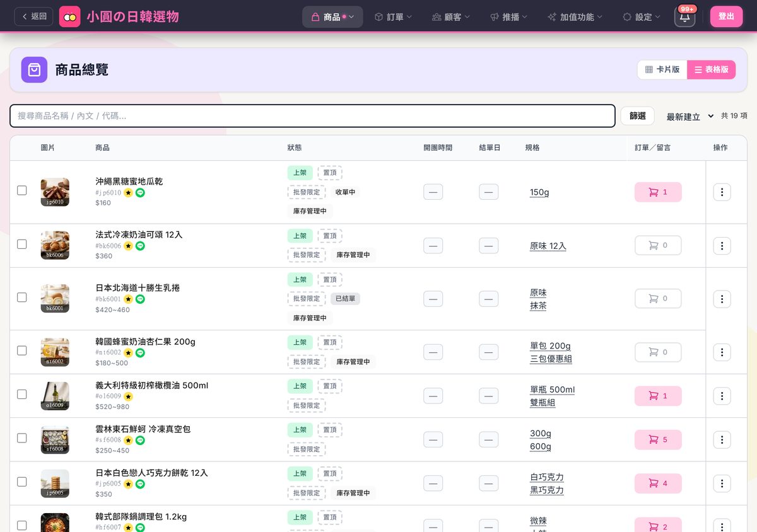Click the 已結單 status tag
Image resolution: width=757 pixels, height=532 pixels.
(345, 299)
